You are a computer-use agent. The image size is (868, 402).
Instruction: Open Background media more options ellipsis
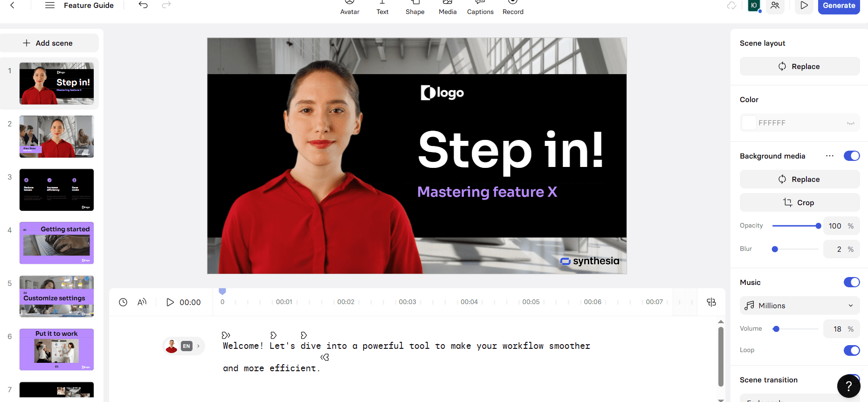(x=830, y=156)
